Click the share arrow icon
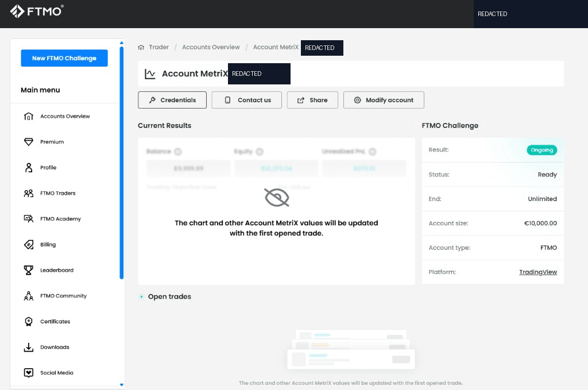 301,100
